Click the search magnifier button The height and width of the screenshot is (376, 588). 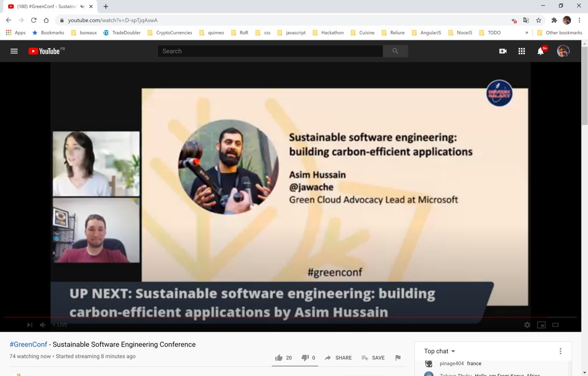coord(395,51)
